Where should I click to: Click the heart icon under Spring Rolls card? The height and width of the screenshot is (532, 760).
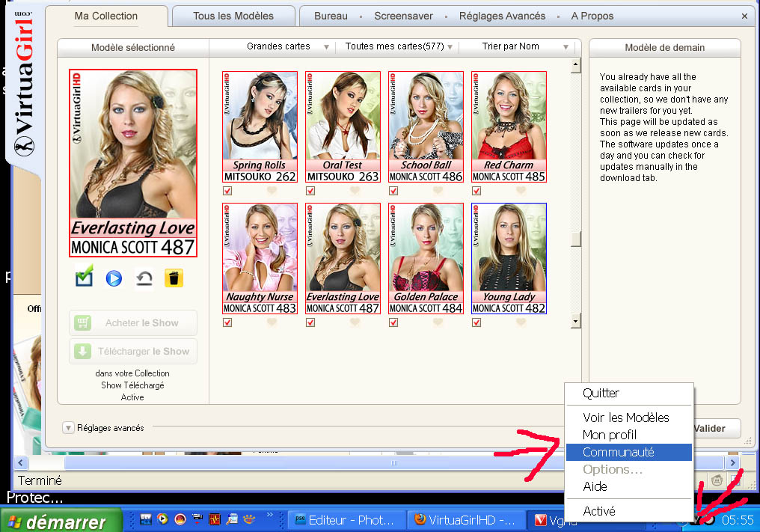pos(272,191)
